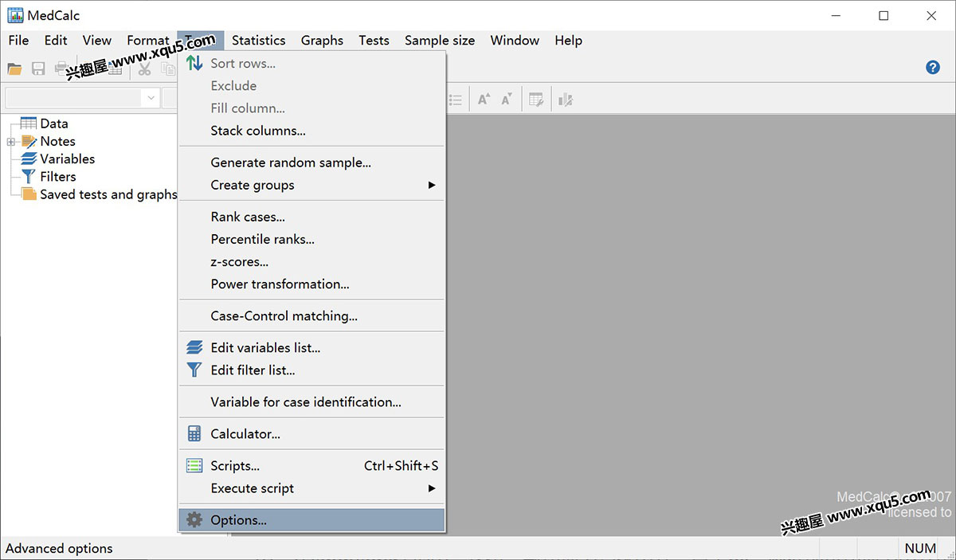
Task: Choose z-scores... menu entry
Action: click(311, 261)
